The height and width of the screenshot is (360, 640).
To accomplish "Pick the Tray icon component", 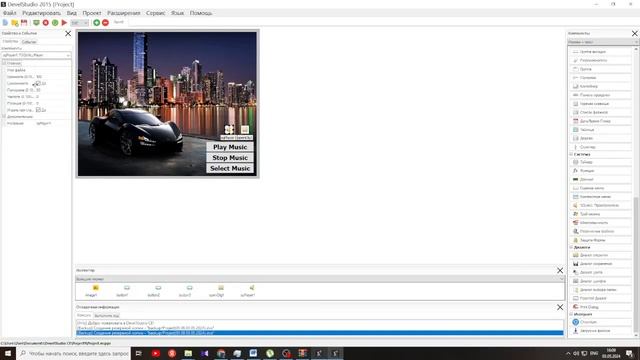I will point(601,214).
